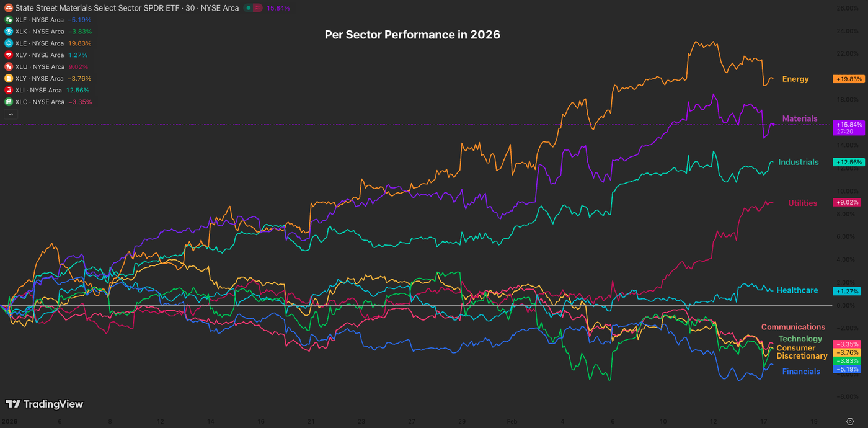Open chart settings gear at bottom right

pos(849,421)
